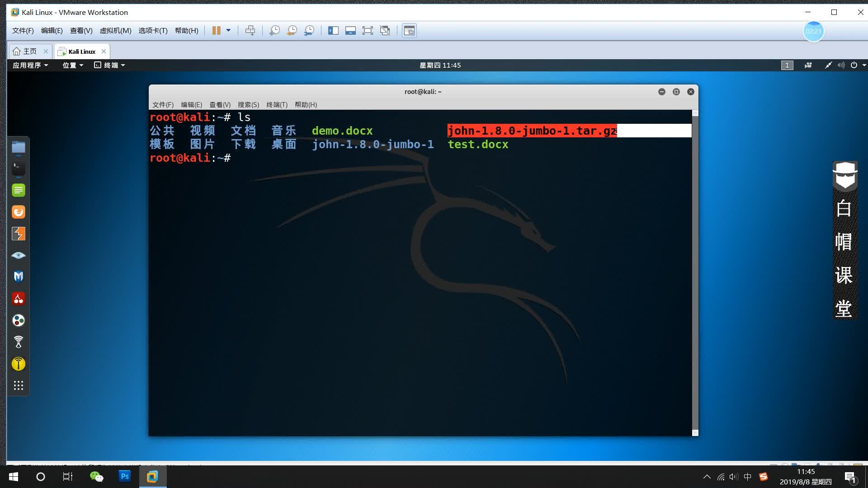Open the Windows Start menu
Viewport: 868px width, 488px height.
click(x=14, y=477)
